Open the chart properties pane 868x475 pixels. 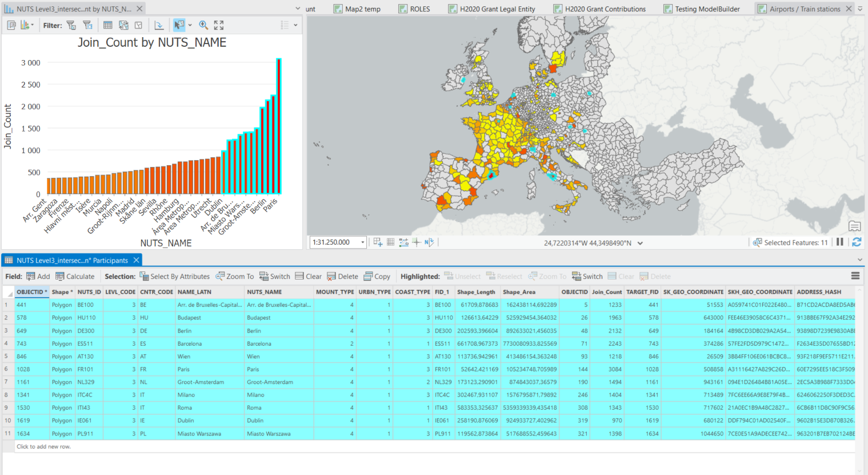[12, 25]
